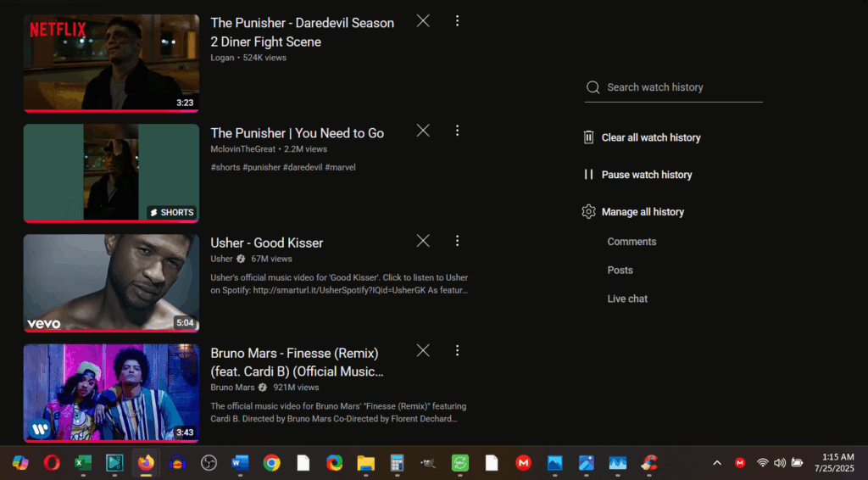Open Comments history

click(x=632, y=242)
